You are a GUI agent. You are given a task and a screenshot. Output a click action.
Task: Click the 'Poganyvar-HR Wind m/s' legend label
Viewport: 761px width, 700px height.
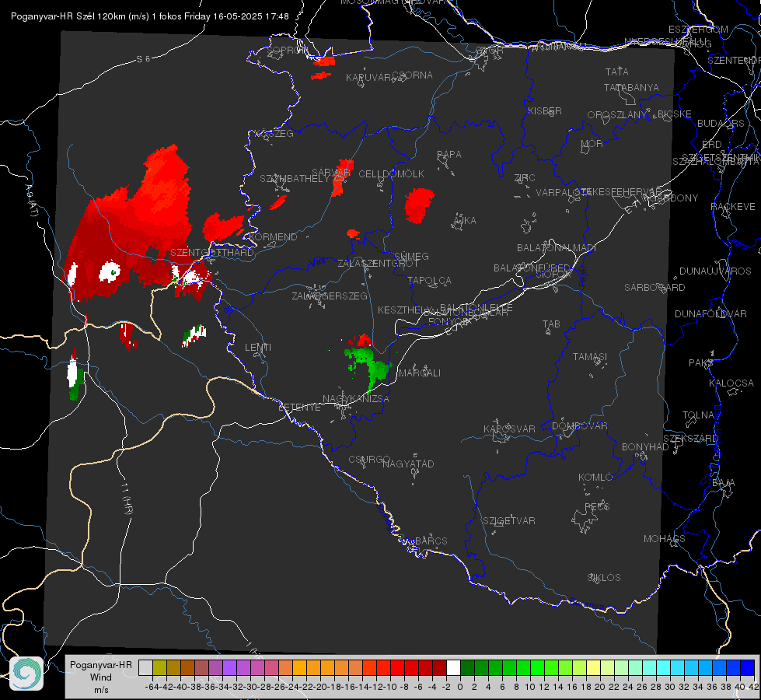101,677
